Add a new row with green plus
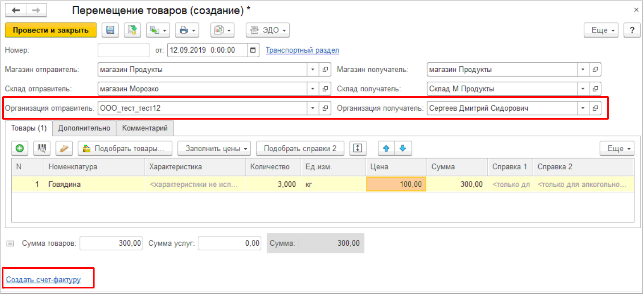This screenshot has width=644, height=294. click(x=20, y=148)
